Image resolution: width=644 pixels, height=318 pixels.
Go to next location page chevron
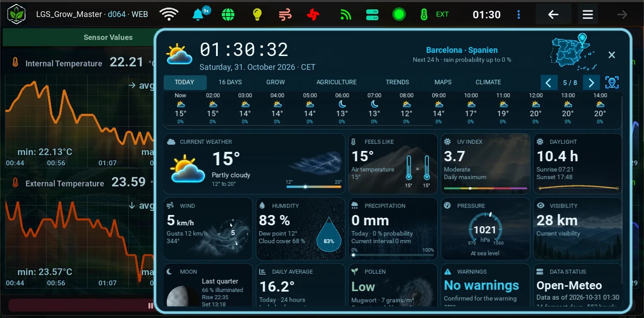coord(591,82)
